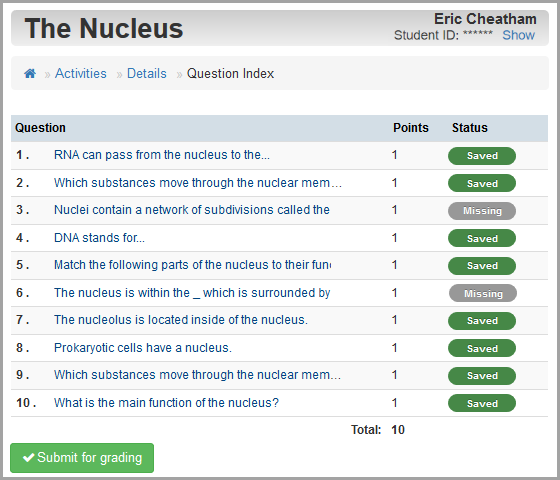
Task: Open the Details breadcrumb link
Action: click(147, 74)
